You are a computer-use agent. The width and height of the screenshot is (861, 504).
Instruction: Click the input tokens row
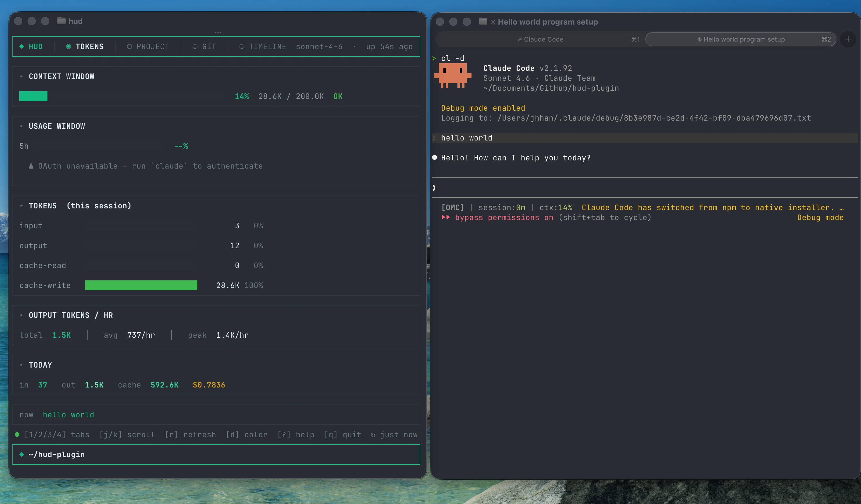tap(141, 226)
